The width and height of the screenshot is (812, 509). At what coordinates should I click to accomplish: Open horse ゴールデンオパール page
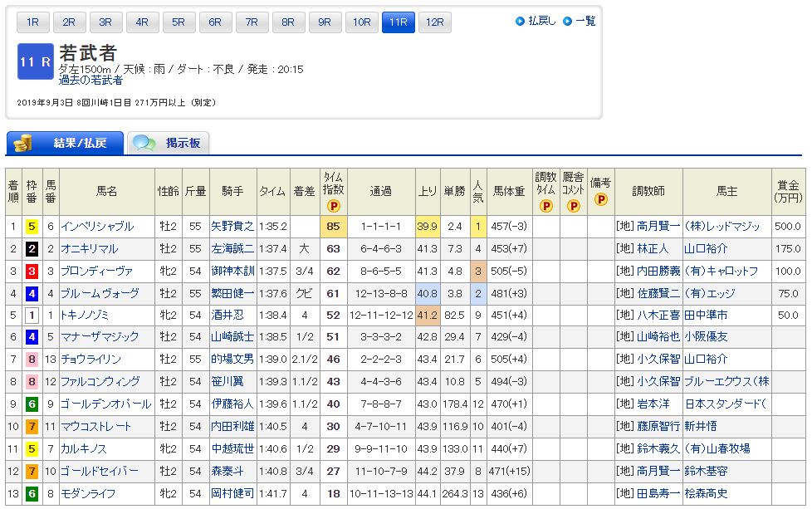click(105, 404)
